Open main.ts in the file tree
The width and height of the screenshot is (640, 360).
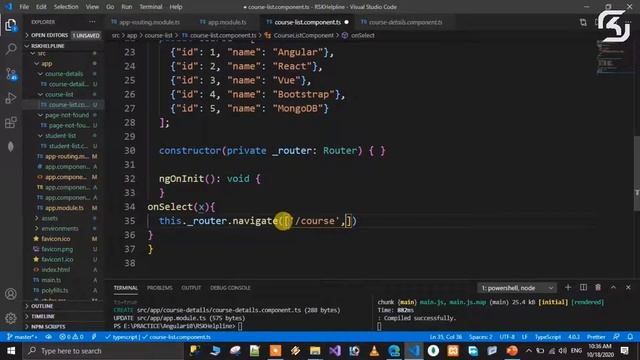coord(51,280)
